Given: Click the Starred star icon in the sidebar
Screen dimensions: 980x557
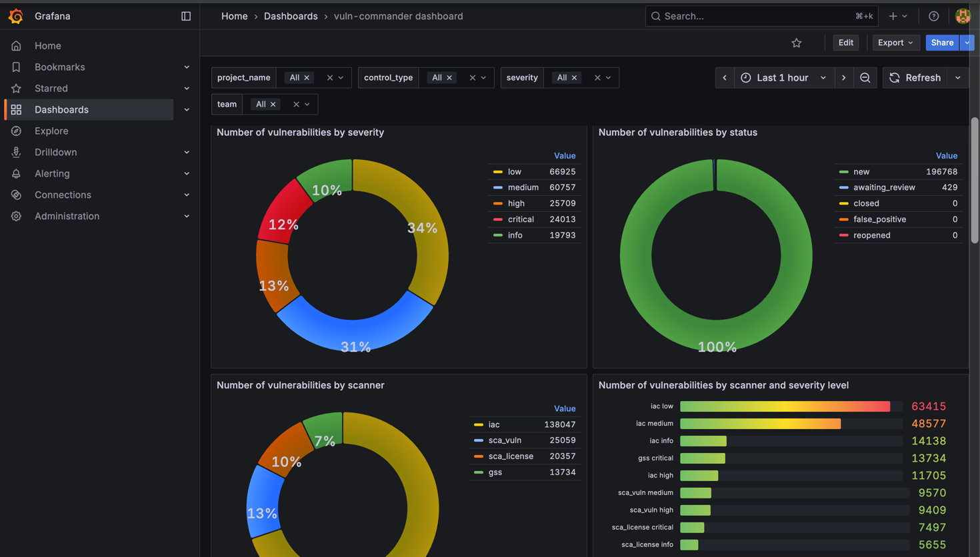Looking at the screenshot, I should [x=16, y=89].
